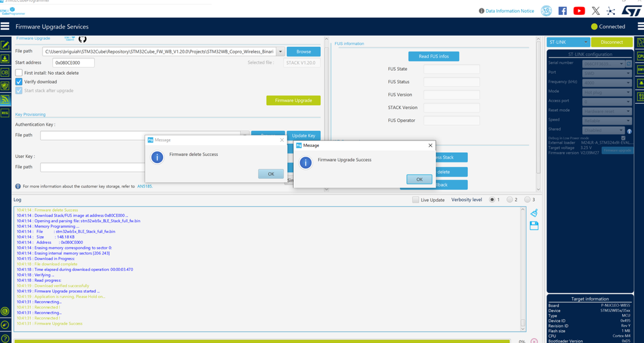Click the ST logo in top-right corner
This screenshot has height=343, width=644.
(631, 11)
